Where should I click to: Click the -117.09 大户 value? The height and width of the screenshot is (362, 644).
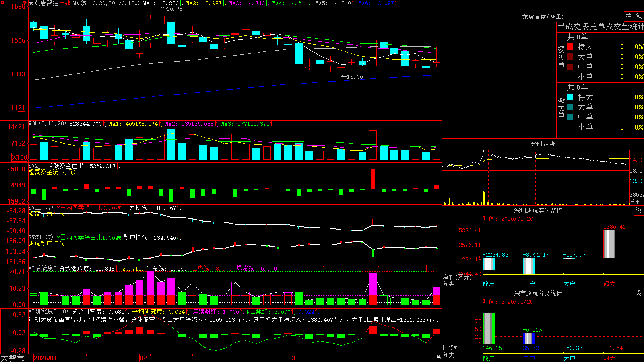[574, 255]
